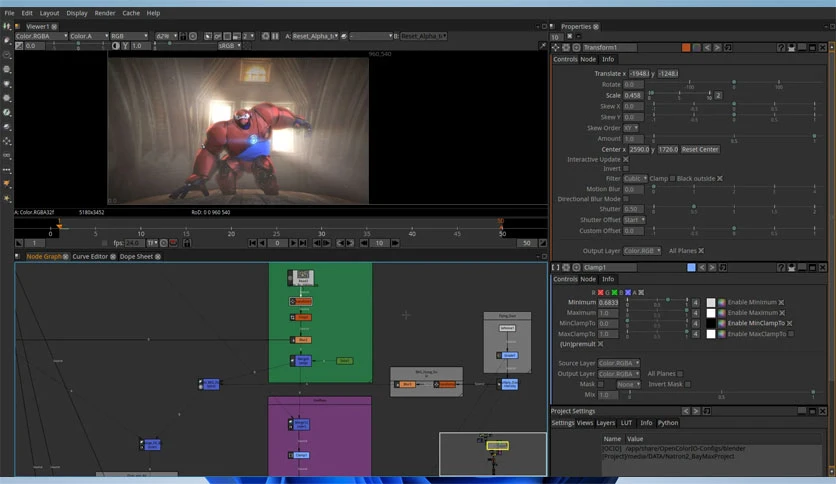Undo the last change on Transform1
Screen dimensions: 836x484
(x=707, y=47)
